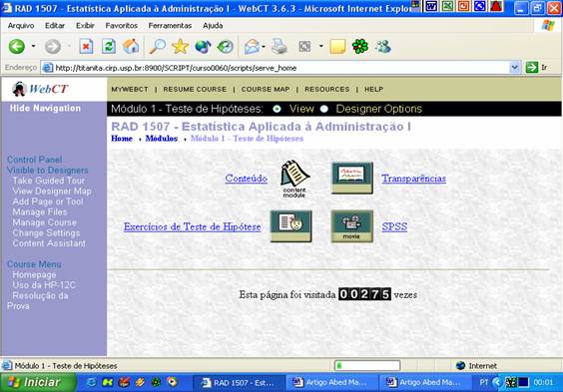Expand the address bar dropdown arrow

point(514,67)
